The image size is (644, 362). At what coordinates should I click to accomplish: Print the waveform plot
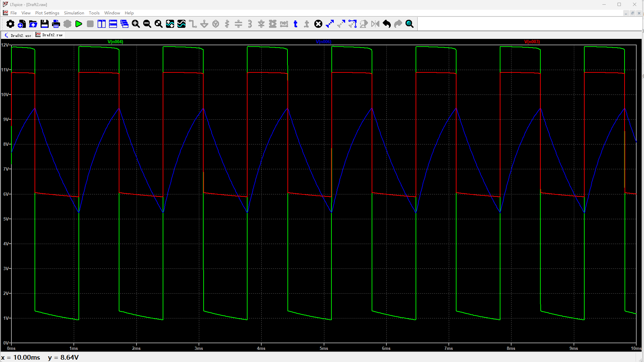[56, 24]
